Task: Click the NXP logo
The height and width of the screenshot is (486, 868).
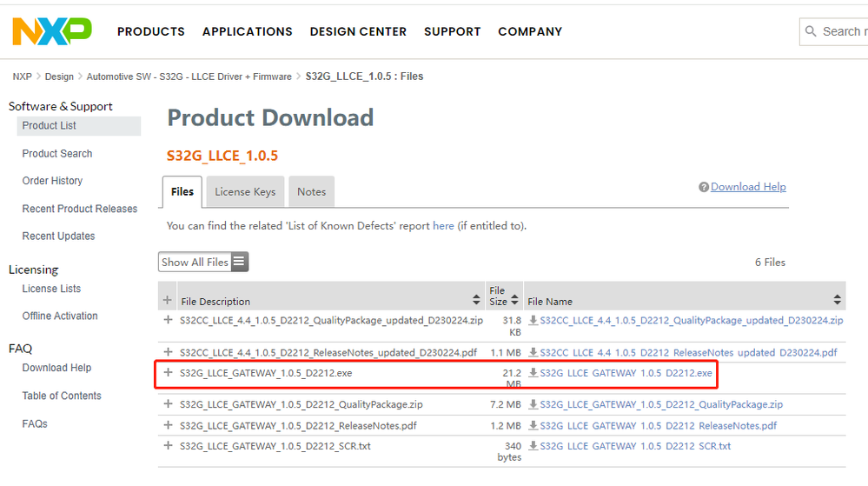Action: (51, 31)
